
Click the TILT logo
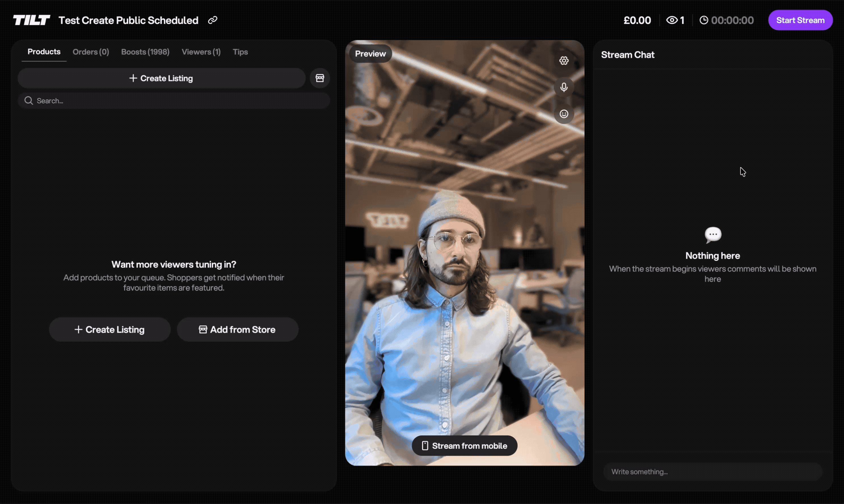pos(31,20)
